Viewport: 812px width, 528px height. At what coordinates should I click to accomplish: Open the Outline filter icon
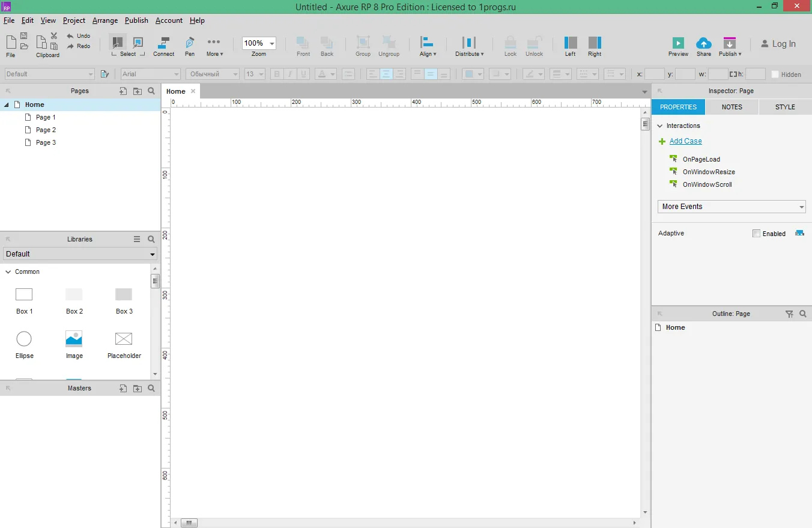[x=790, y=314]
